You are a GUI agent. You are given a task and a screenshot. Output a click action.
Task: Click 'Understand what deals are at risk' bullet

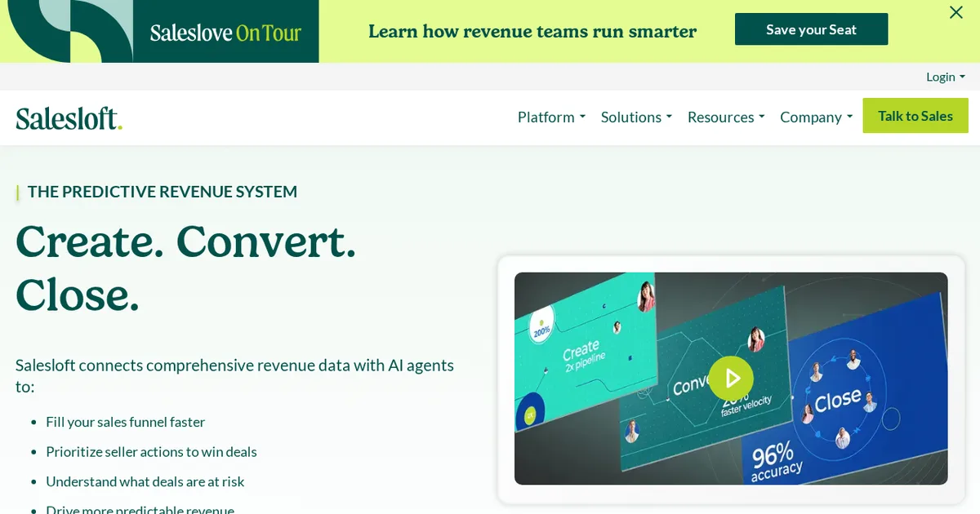coord(145,481)
